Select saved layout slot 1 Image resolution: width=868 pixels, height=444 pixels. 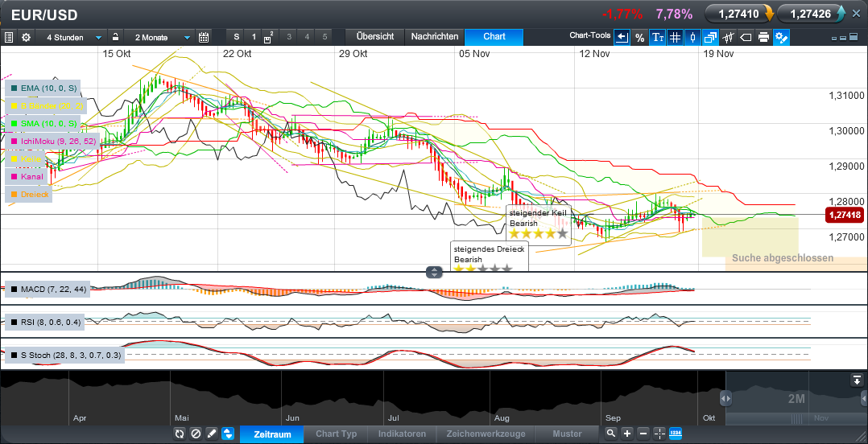click(254, 37)
